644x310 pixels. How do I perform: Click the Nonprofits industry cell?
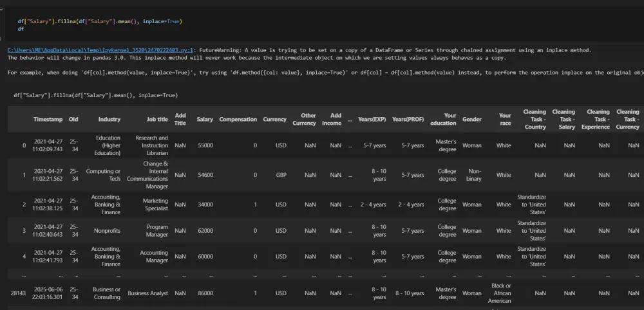click(107, 231)
